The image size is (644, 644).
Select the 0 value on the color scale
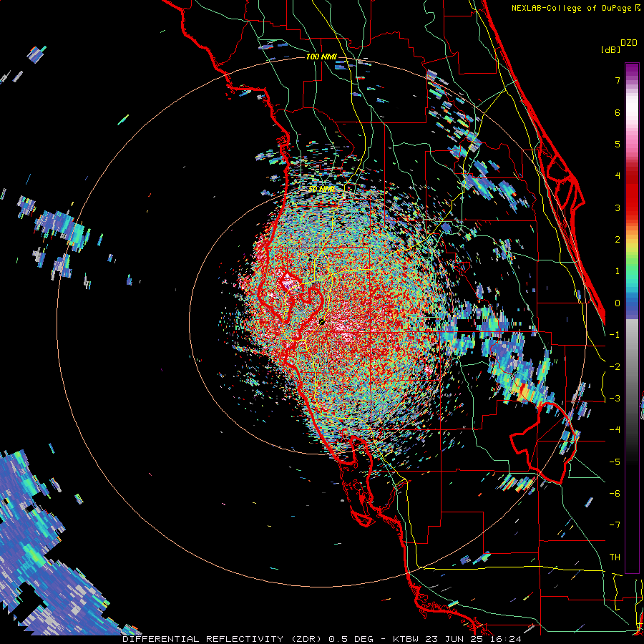coord(618,303)
